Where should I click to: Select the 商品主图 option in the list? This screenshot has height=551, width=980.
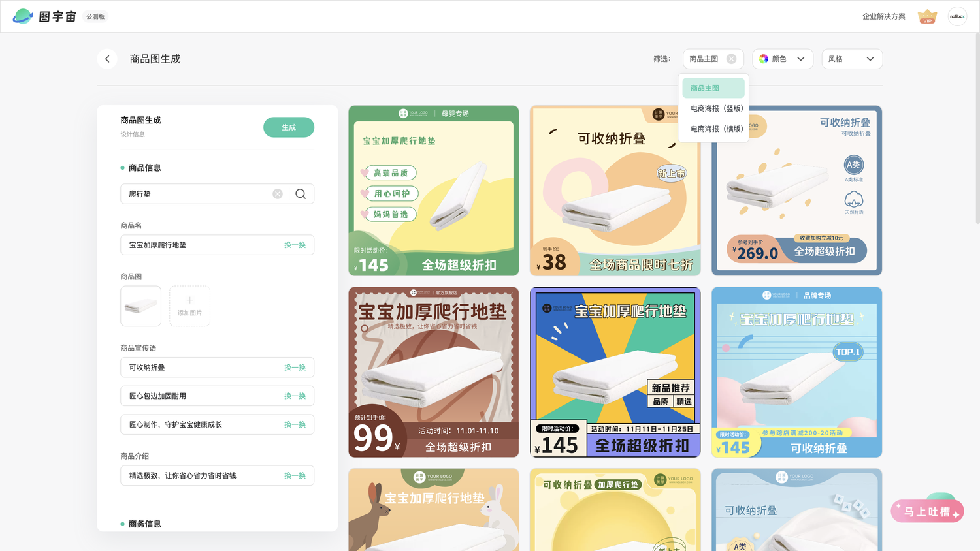tap(713, 88)
